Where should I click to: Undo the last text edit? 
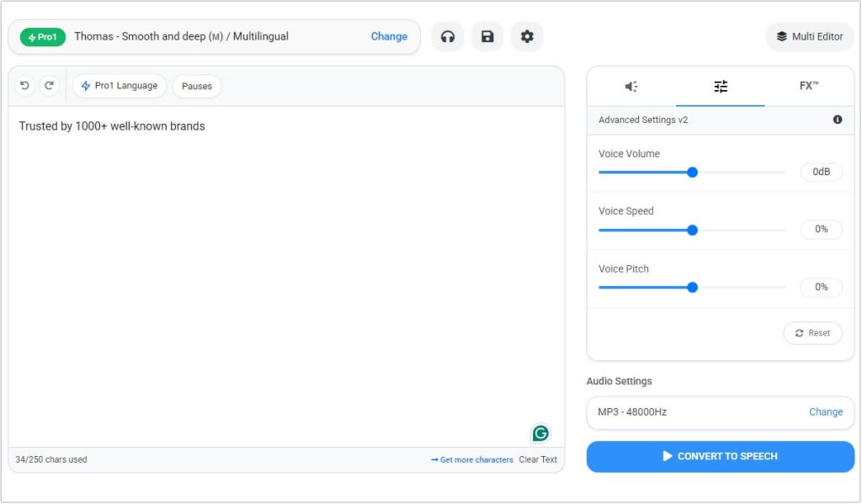click(25, 86)
